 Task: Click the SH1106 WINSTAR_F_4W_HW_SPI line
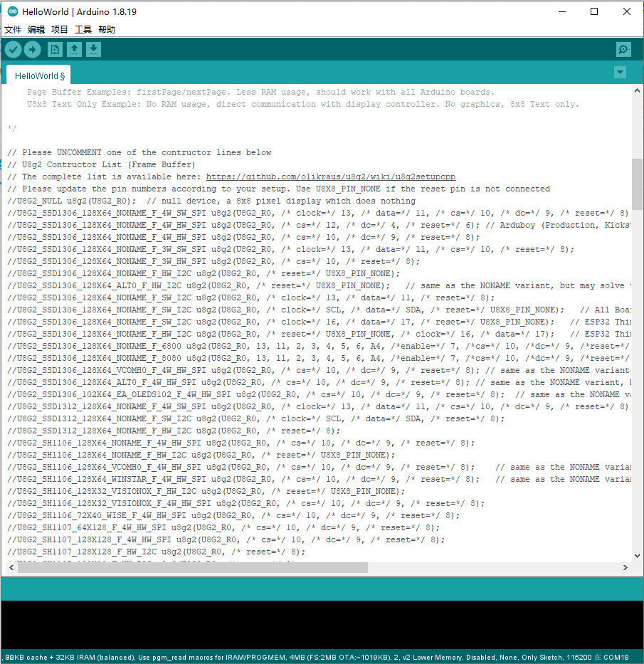click(319, 479)
